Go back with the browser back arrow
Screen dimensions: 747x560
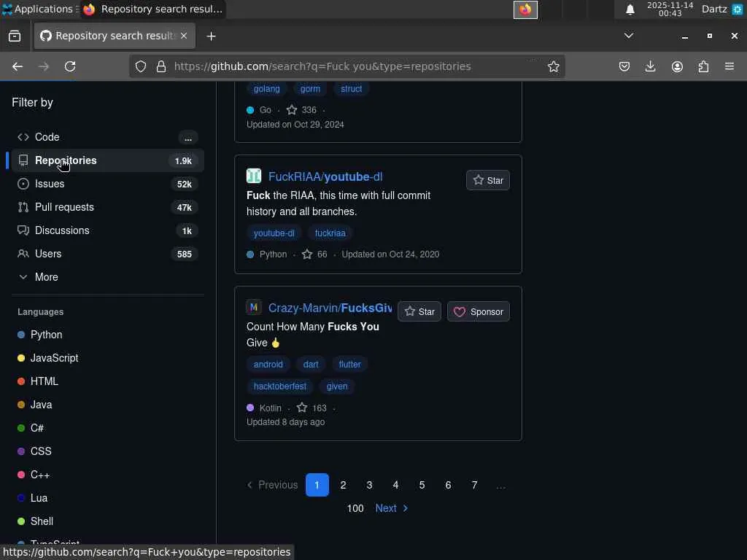pyautogui.click(x=18, y=66)
